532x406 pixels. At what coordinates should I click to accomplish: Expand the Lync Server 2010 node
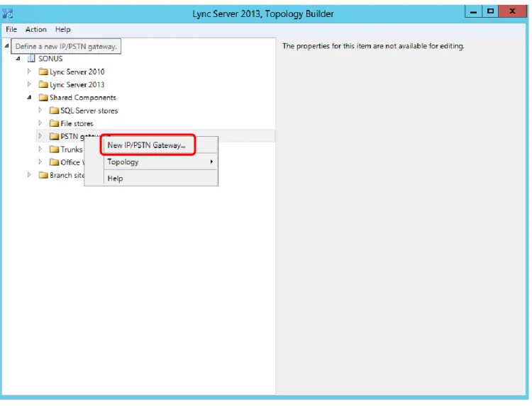point(29,72)
